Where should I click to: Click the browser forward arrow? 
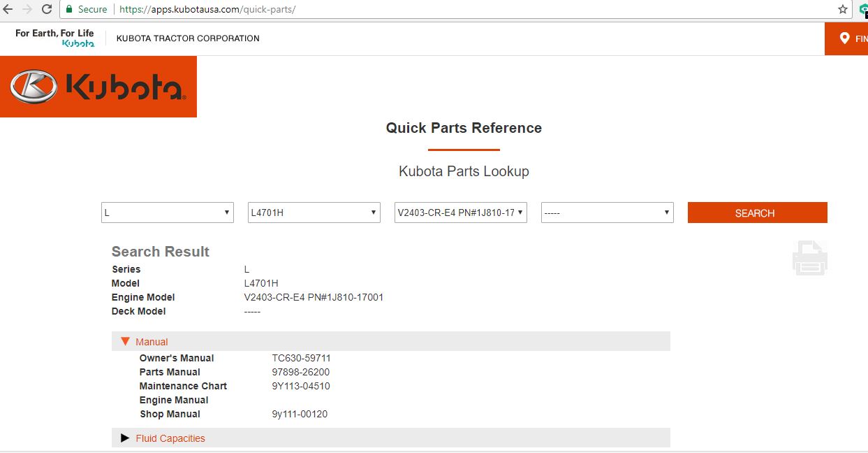(27, 9)
